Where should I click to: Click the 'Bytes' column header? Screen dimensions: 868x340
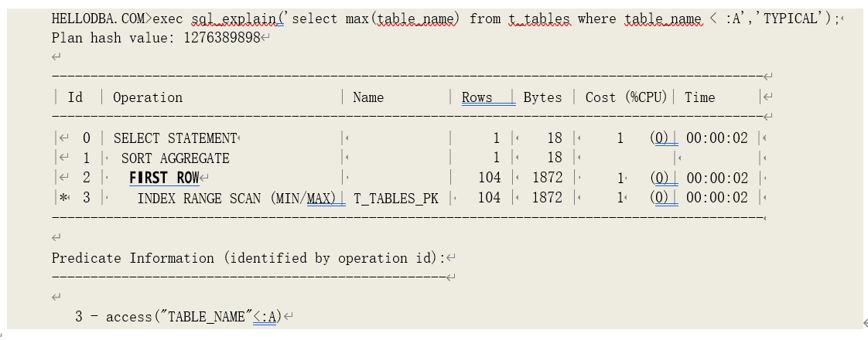pyautogui.click(x=542, y=98)
